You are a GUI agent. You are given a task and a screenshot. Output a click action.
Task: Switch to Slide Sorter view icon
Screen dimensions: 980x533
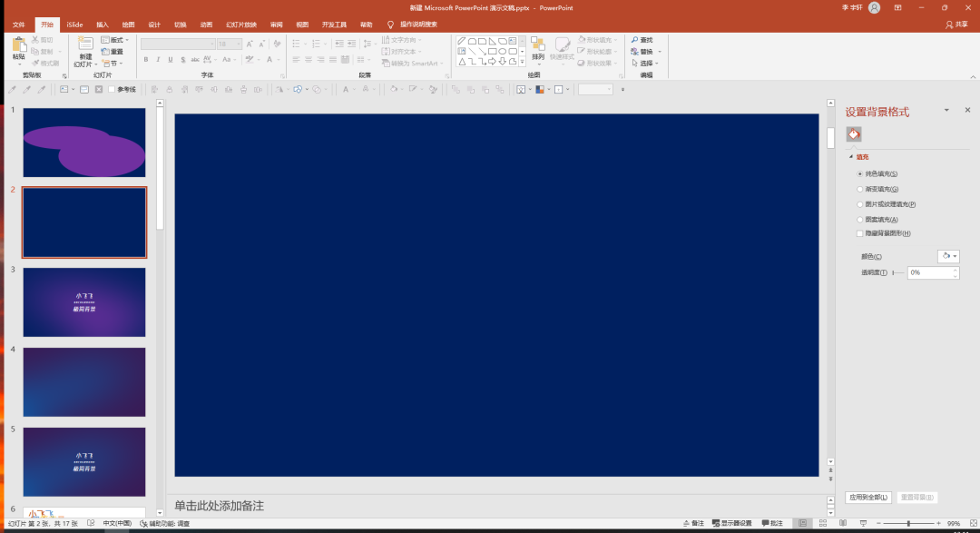[x=822, y=523]
